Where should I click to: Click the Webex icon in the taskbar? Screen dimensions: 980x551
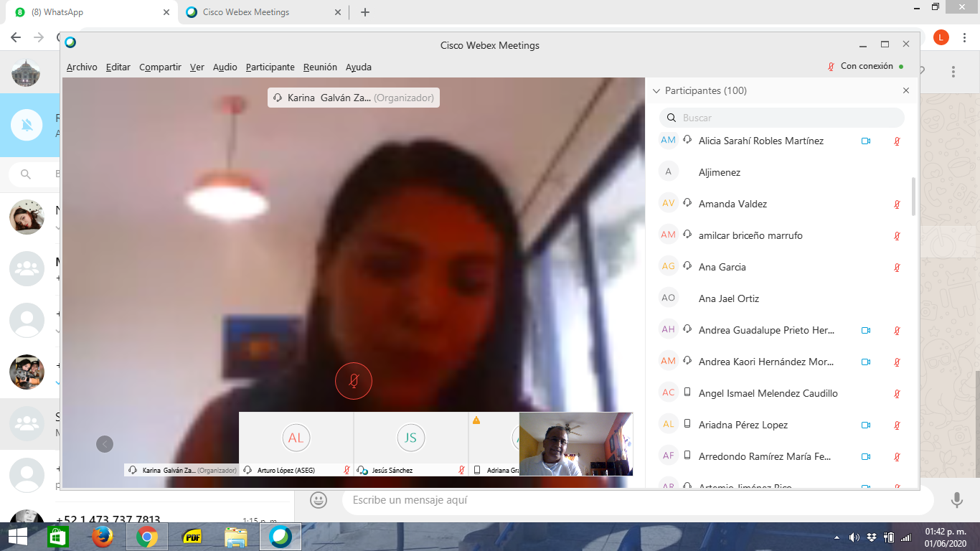tap(281, 537)
